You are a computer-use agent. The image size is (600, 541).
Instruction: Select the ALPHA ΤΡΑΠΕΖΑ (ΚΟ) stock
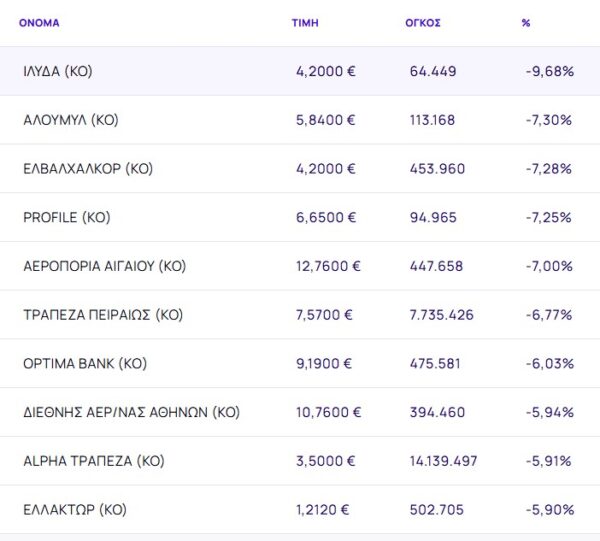94,461
